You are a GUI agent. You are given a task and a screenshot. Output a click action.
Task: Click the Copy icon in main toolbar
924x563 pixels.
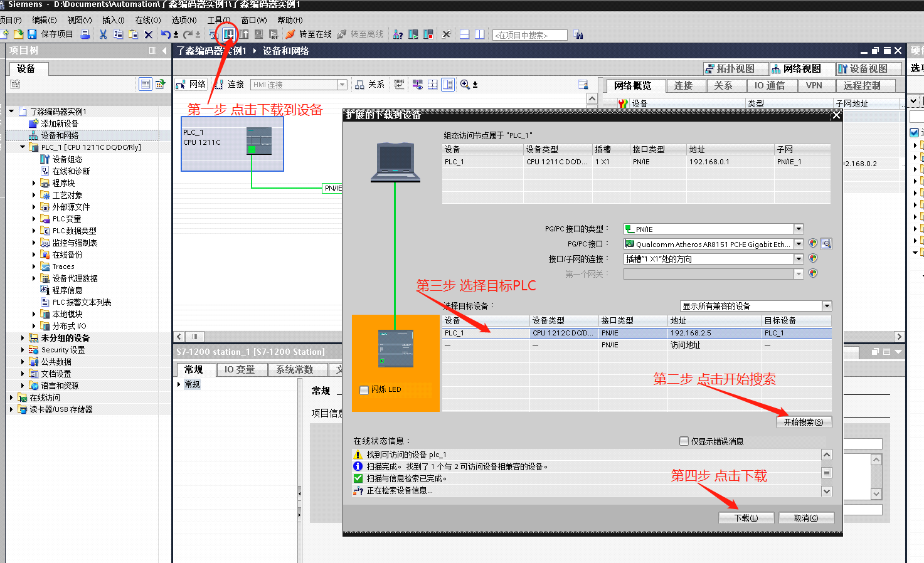point(118,34)
